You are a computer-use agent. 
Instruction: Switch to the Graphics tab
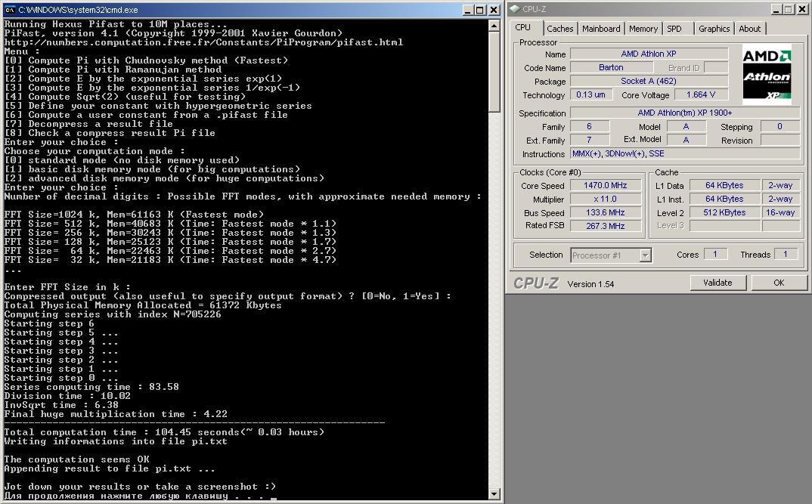coord(714,29)
